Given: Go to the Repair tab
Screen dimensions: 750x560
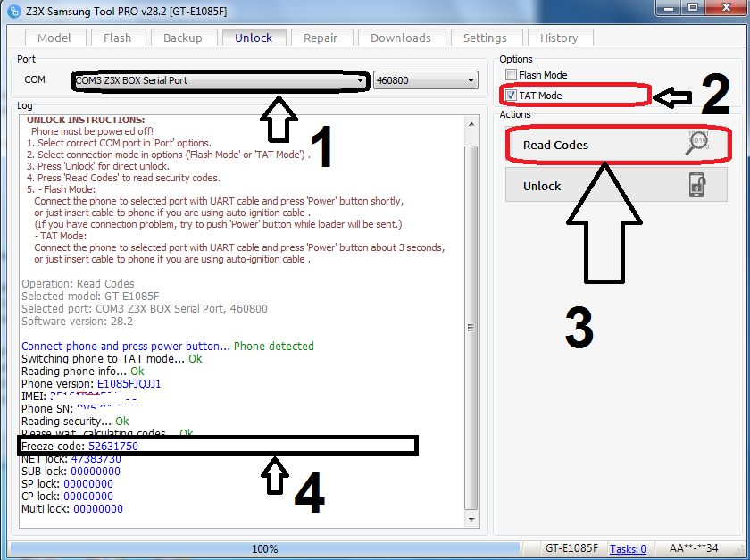Looking at the screenshot, I should pyautogui.click(x=321, y=38).
